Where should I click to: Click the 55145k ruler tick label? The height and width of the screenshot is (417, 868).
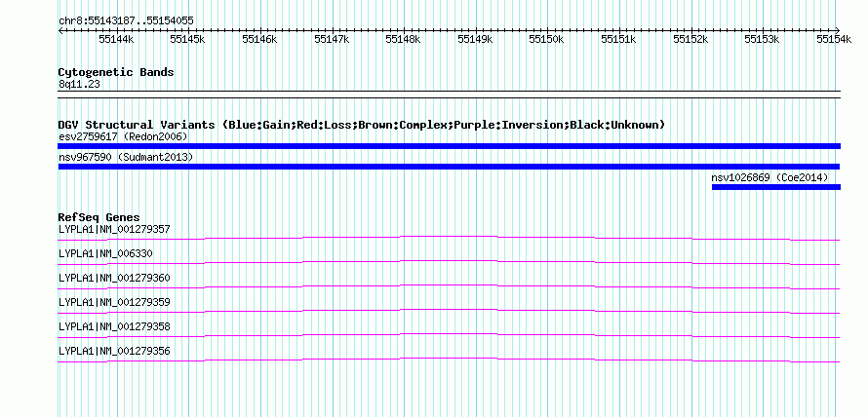(187, 39)
